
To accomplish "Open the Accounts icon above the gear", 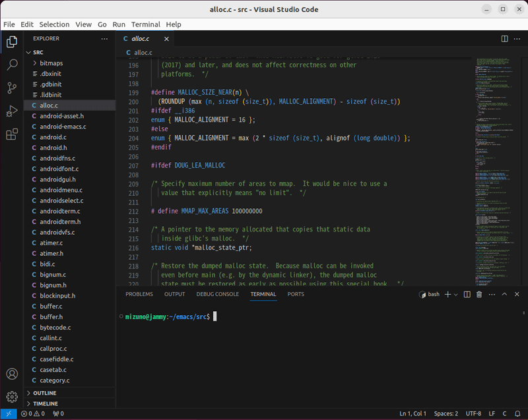I will [11, 374].
